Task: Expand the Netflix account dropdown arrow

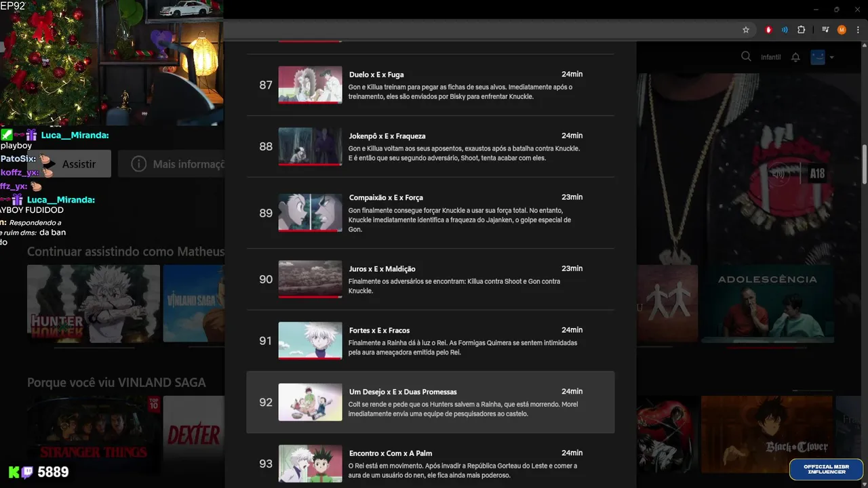Action: [832, 58]
